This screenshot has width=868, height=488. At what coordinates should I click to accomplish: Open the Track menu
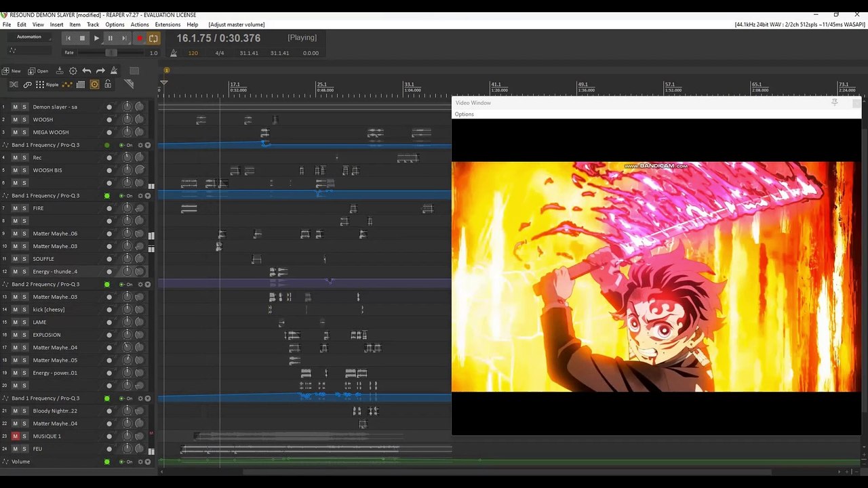point(93,24)
